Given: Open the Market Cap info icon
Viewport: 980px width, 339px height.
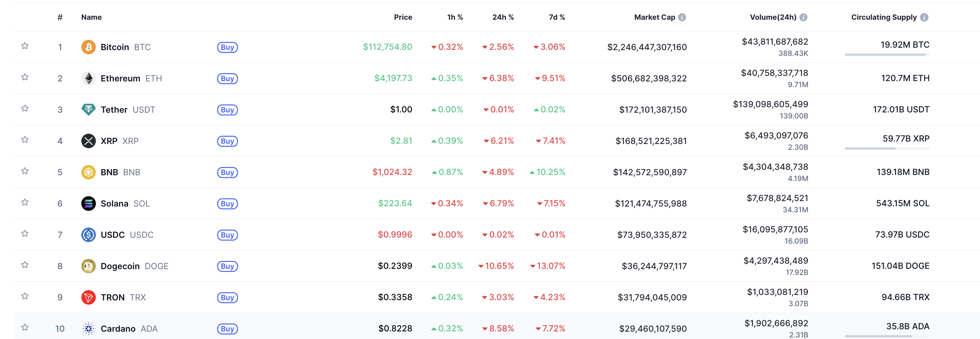Looking at the screenshot, I should coord(682,17).
